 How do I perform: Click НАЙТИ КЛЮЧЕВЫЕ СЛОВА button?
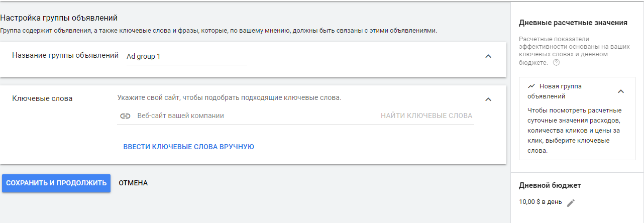[x=426, y=116]
